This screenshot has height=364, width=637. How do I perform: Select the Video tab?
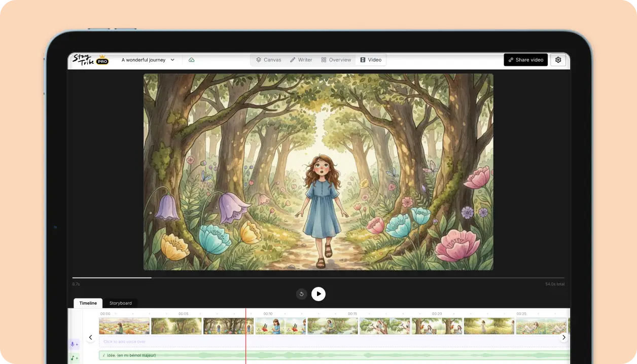point(371,60)
